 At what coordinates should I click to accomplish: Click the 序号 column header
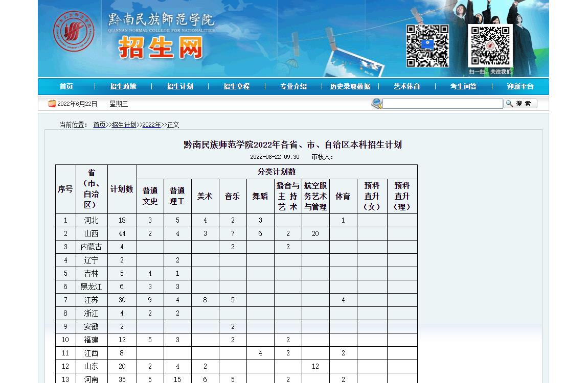pos(65,189)
